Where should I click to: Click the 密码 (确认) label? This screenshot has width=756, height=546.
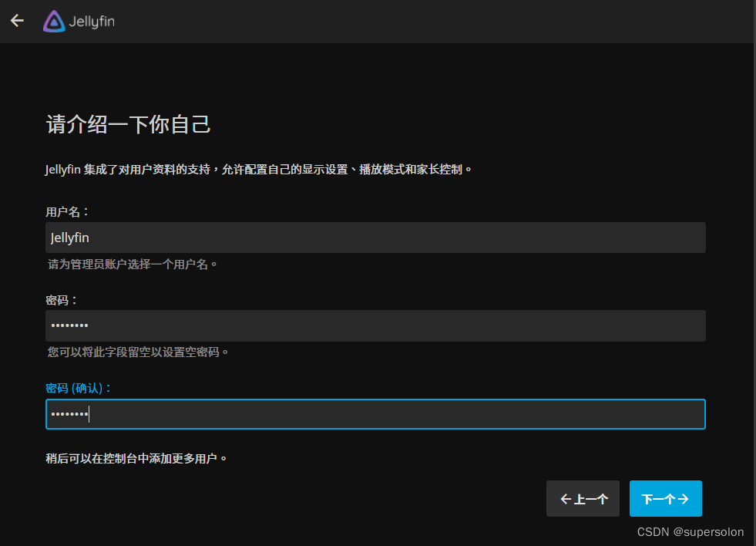click(x=78, y=388)
